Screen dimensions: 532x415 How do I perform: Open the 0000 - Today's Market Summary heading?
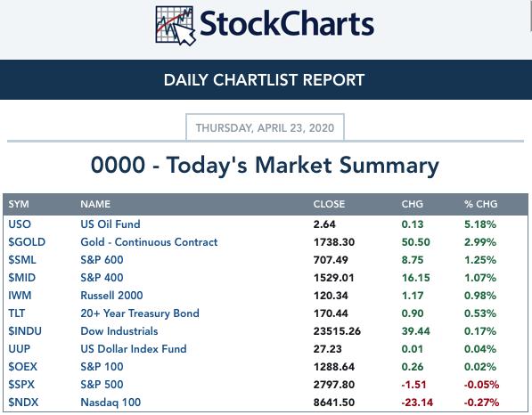265,165
